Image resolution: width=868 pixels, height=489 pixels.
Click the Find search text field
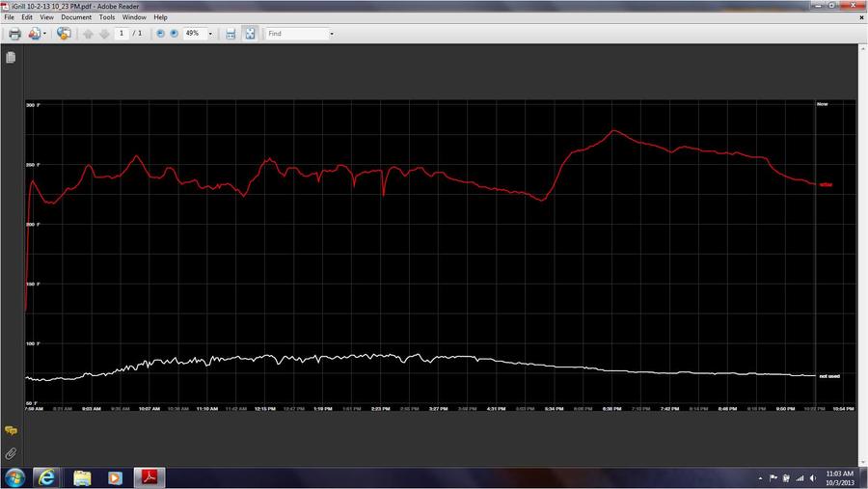tap(295, 34)
